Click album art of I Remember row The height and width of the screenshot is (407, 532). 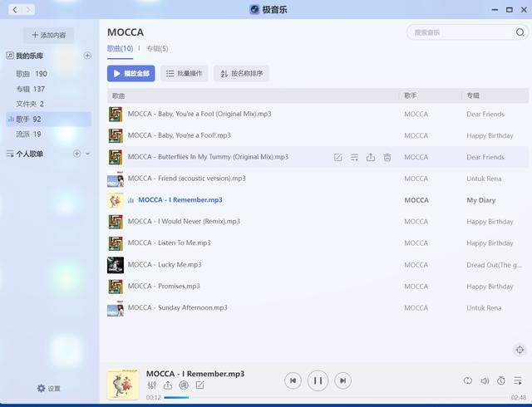[116, 200]
